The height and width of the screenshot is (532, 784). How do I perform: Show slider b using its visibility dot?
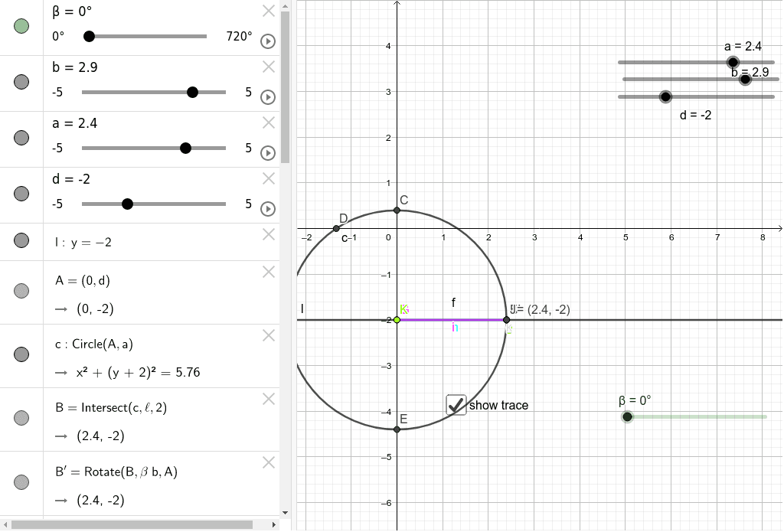coord(21,82)
